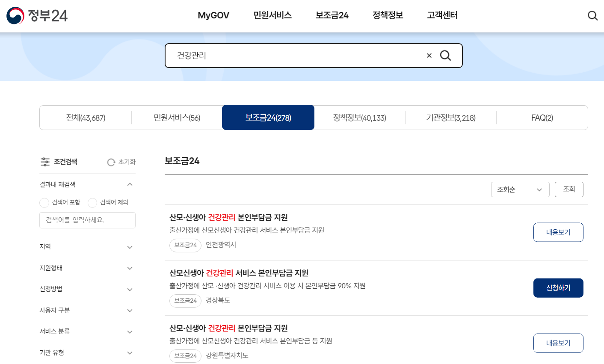Viewport: 604px width, 364px height.
Task: Click the 보조금24 tag on the 경상북도 result
Action: pos(185,301)
